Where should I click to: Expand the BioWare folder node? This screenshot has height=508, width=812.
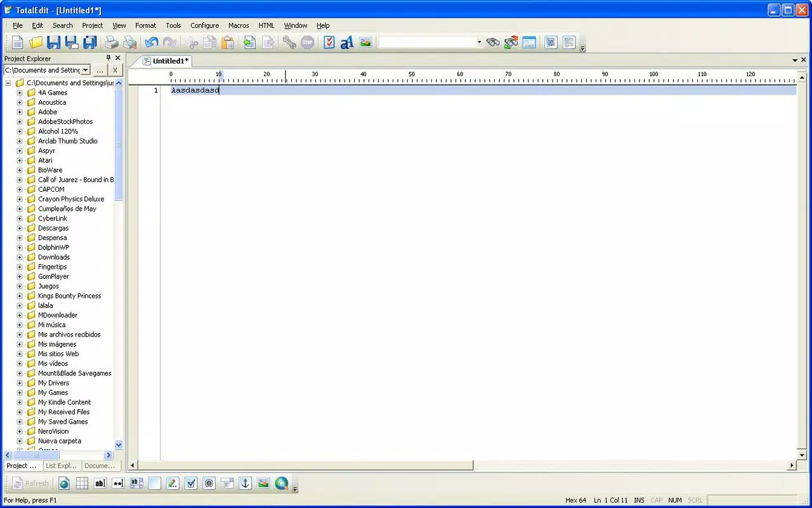click(20, 170)
